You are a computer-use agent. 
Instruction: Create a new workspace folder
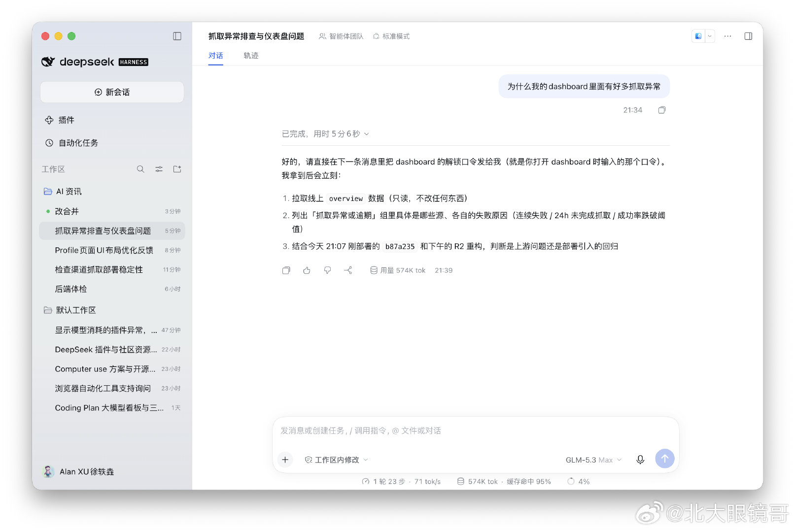pyautogui.click(x=177, y=169)
